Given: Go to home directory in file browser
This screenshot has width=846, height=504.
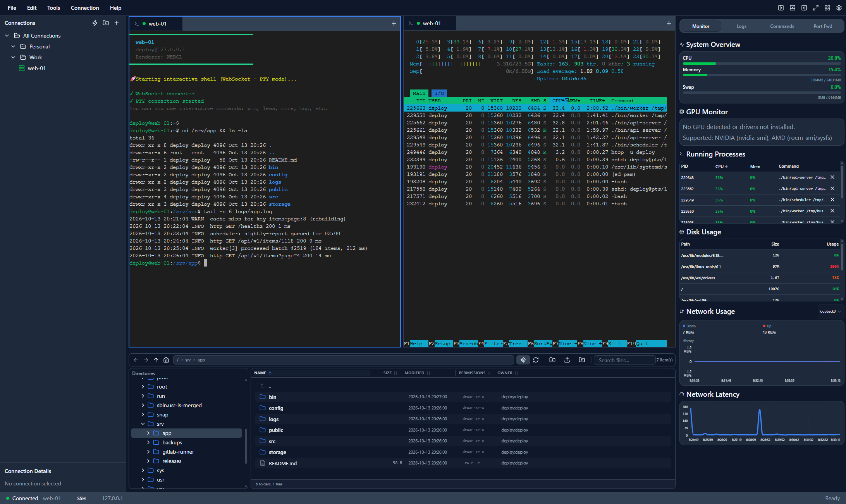Looking at the screenshot, I should click(166, 360).
